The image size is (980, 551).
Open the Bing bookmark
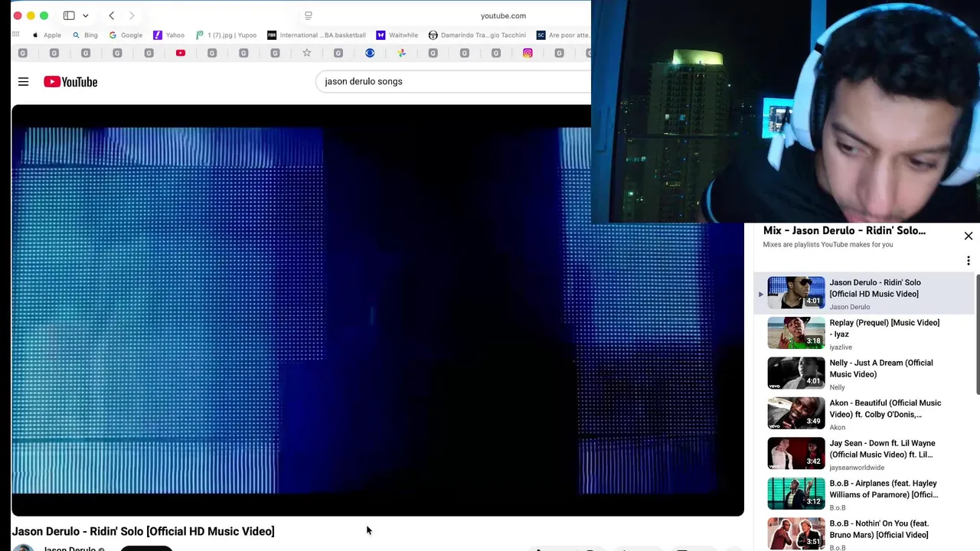point(85,35)
